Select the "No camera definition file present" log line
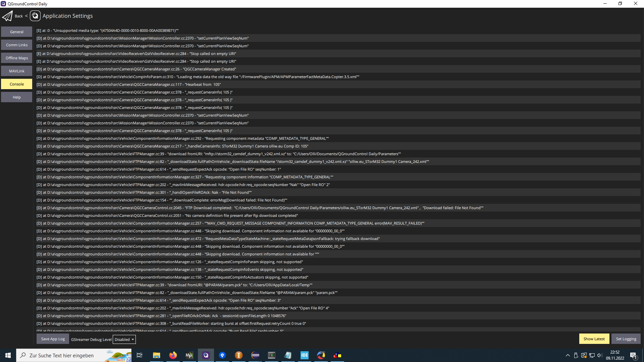 click(x=338, y=216)
